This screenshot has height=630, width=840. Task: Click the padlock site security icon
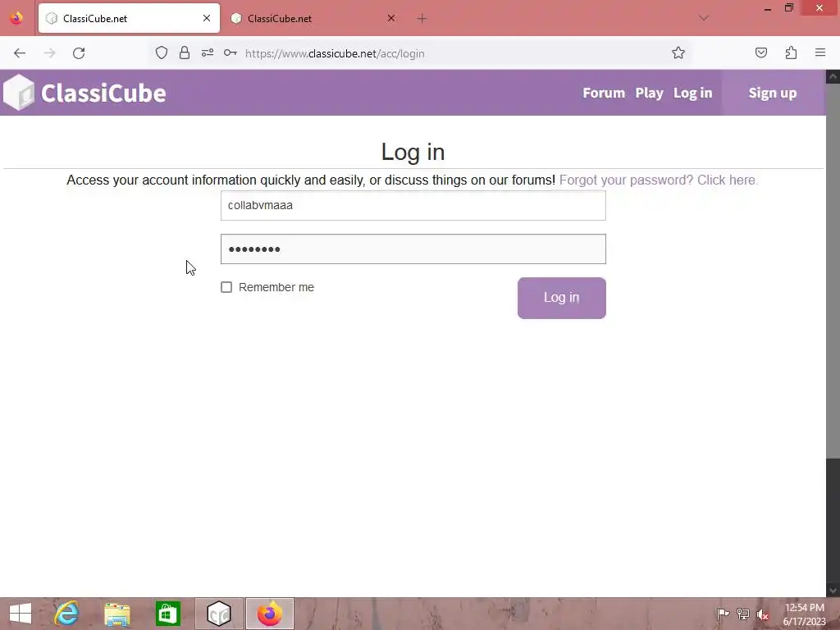coord(185,52)
